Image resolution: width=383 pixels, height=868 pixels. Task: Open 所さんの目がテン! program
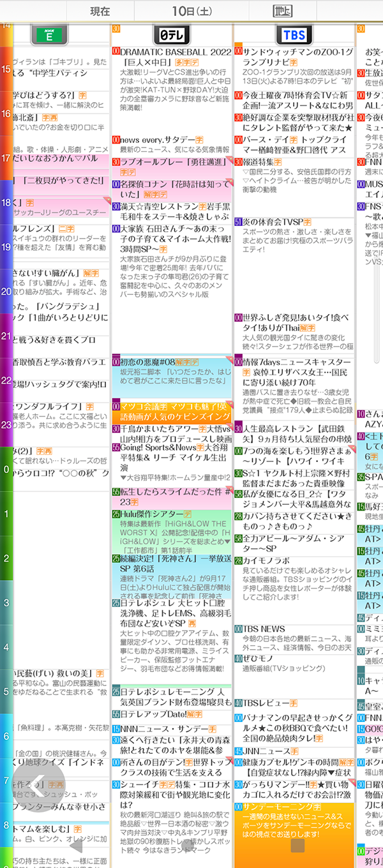coord(171,768)
